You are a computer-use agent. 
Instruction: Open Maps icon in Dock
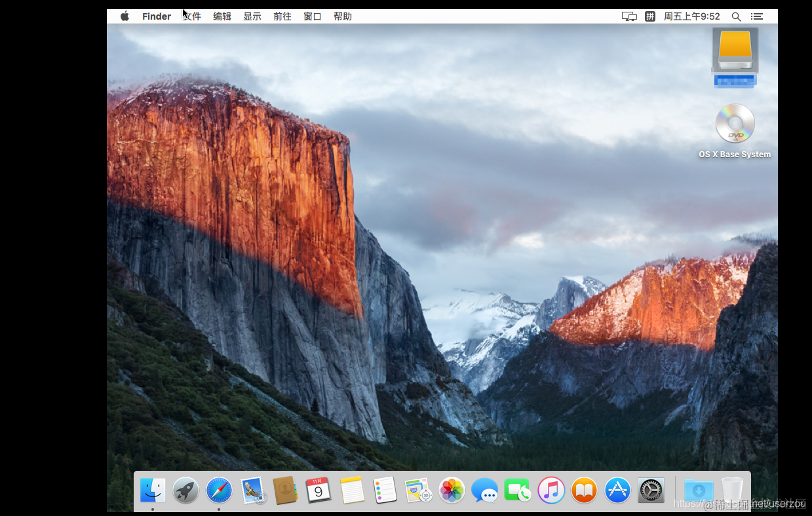[418, 490]
